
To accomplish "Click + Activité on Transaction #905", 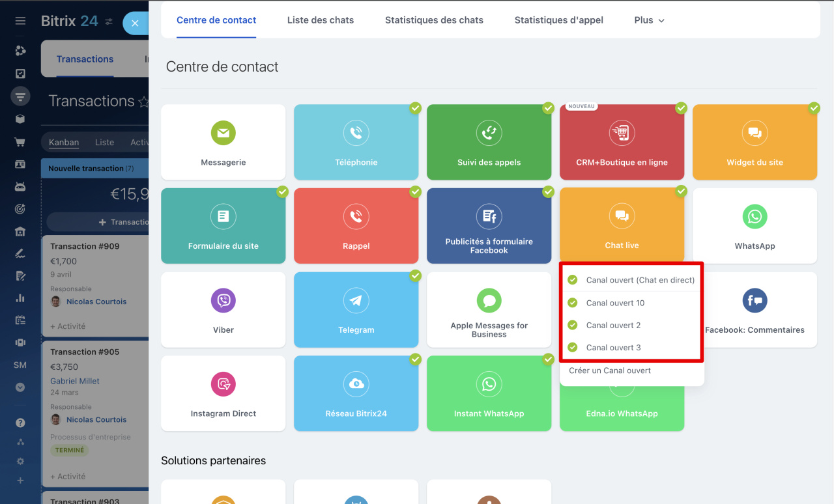I will 68,477.
